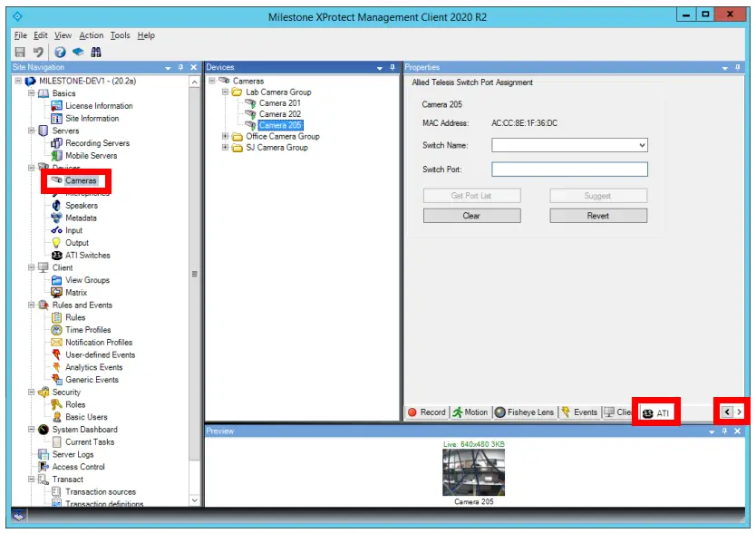Click in the Switch Port field
Image resolution: width=756 pixels, height=533 pixels.
click(x=569, y=170)
